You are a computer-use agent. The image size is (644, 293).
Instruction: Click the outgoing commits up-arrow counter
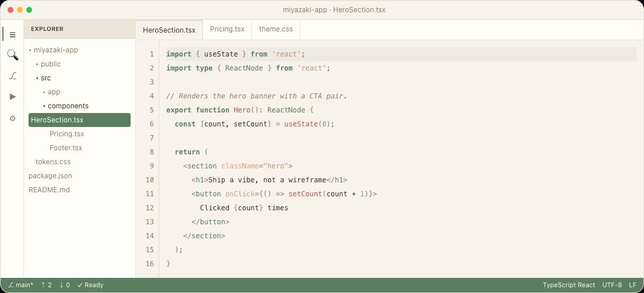click(47, 285)
